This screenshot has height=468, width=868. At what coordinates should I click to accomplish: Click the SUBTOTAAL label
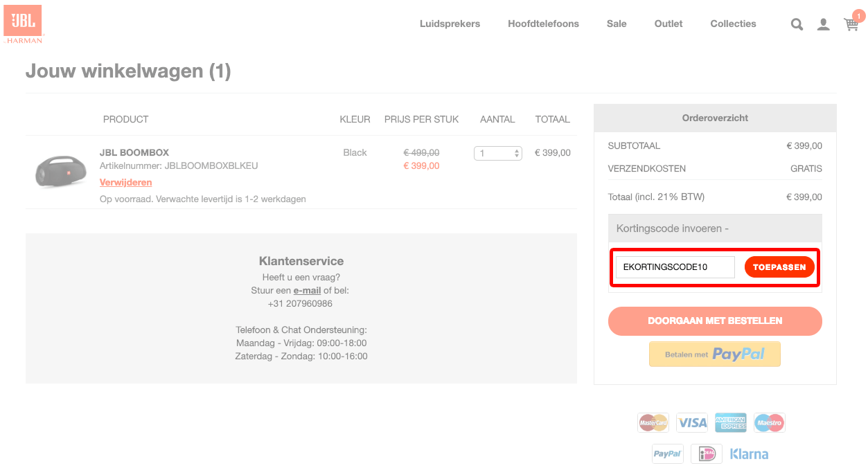coord(634,146)
